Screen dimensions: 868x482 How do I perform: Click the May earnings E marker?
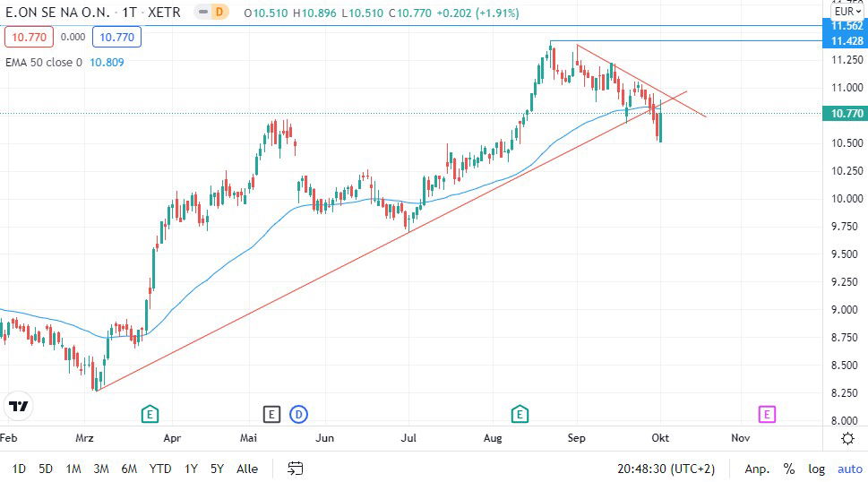[272, 414]
